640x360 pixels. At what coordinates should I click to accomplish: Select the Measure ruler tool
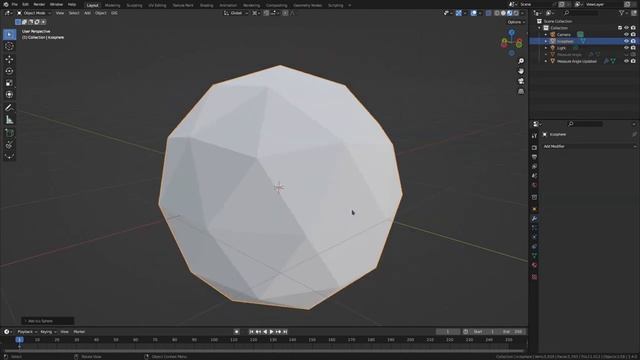(x=9, y=120)
